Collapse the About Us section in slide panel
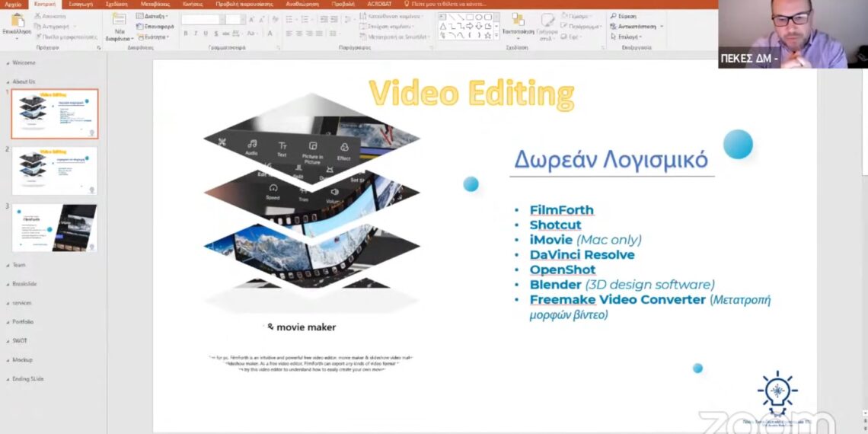This screenshot has height=434, width=868. coord(8,81)
